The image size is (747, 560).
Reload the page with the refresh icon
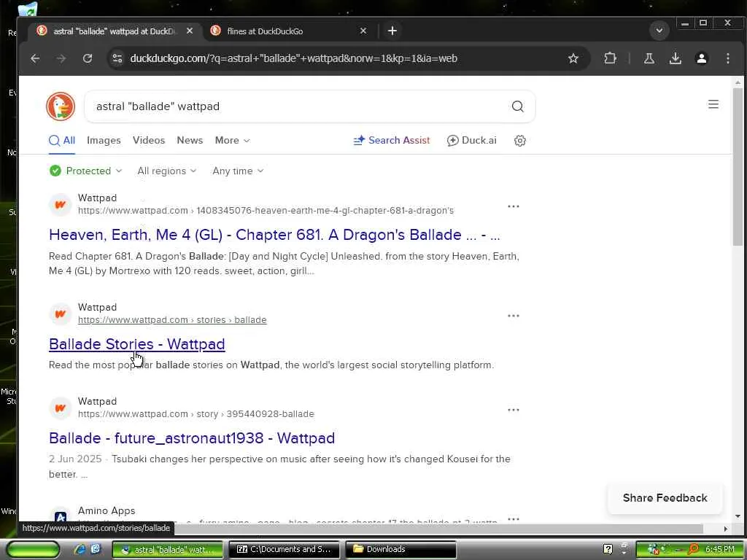88,58
